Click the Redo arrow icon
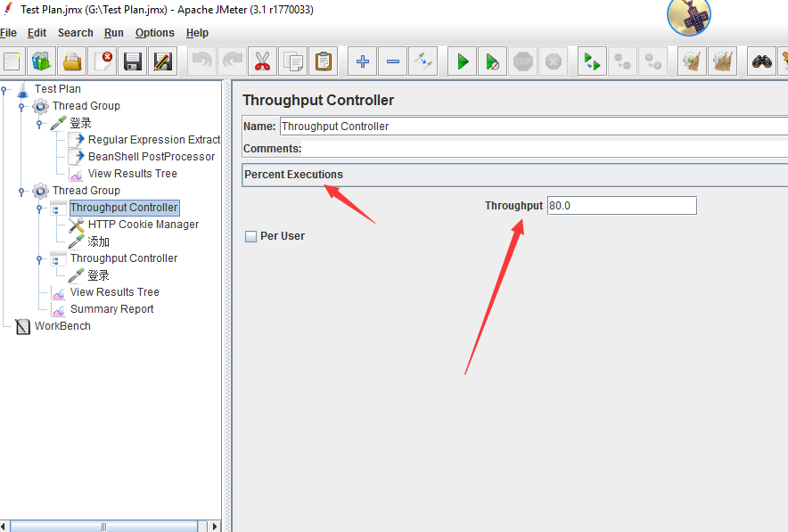This screenshot has width=788, height=532. click(232, 61)
